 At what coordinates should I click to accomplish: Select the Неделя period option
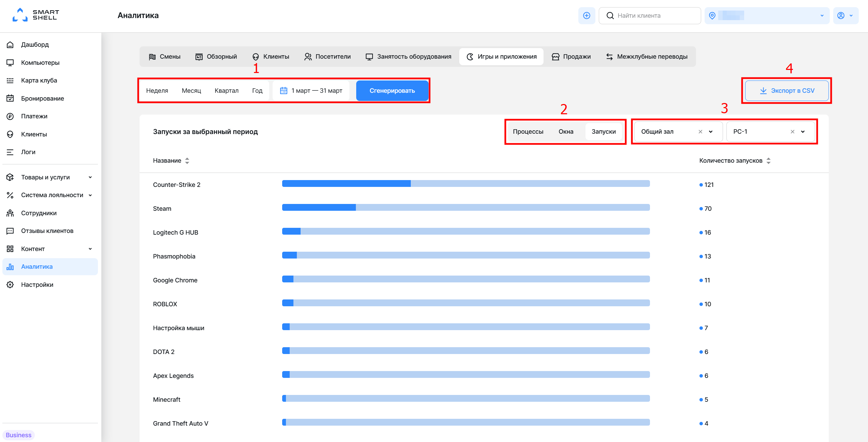coord(157,91)
